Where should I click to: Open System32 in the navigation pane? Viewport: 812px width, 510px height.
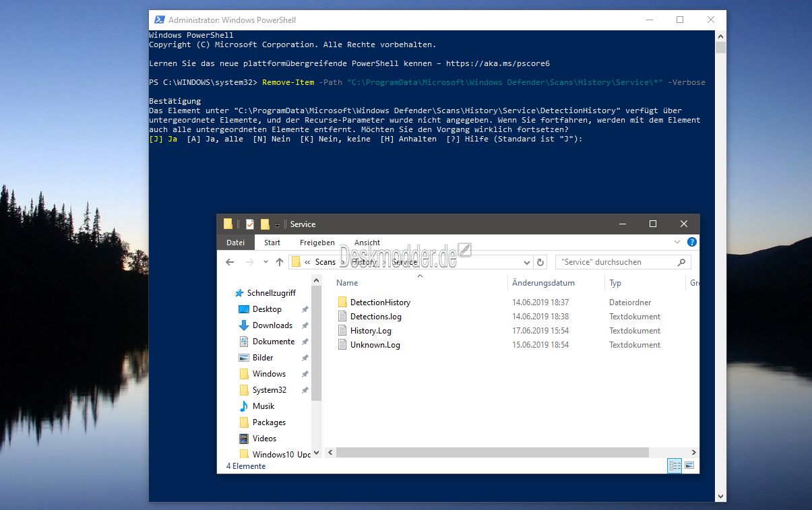(269, 390)
